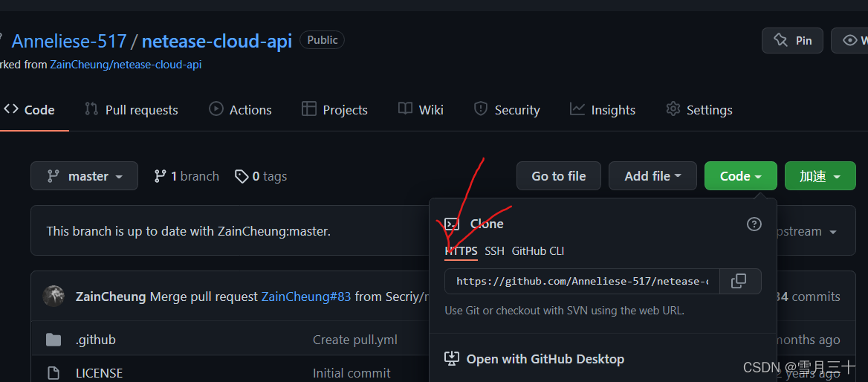Screen dimensions: 868x382
Task: Open the Pull requests tab
Action: (132, 109)
